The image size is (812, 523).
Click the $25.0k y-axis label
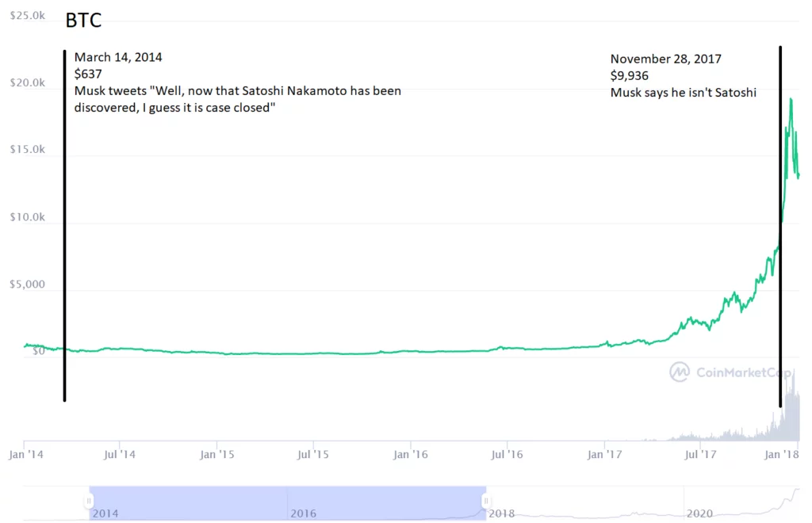27,16
